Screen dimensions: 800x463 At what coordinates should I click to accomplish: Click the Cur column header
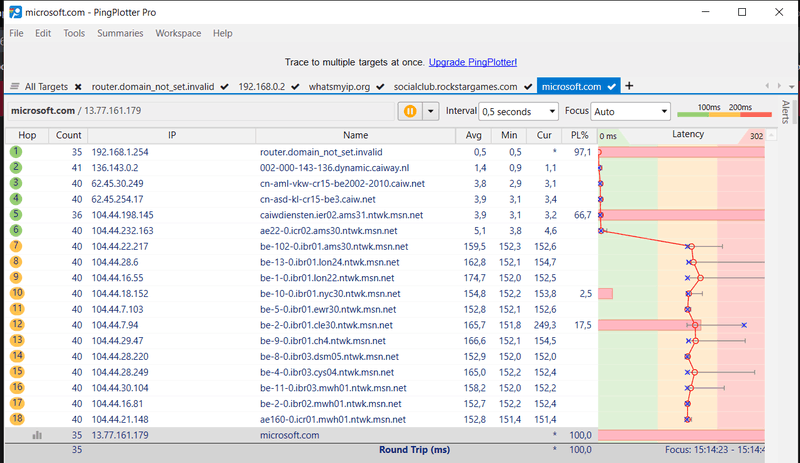[x=544, y=135]
